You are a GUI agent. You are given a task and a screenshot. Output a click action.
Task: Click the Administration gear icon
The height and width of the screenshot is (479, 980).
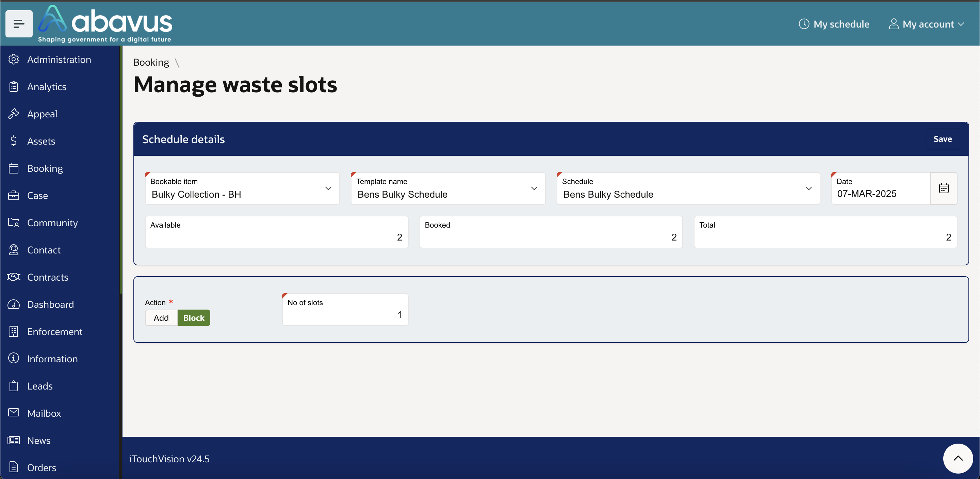pyautogui.click(x=14, y=59)
